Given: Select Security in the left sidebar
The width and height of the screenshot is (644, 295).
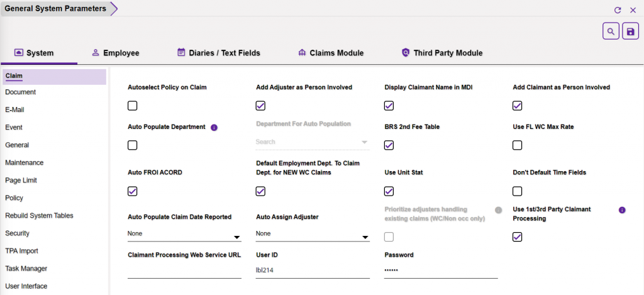Looking at the screenshot, I should tap(18, 233).
